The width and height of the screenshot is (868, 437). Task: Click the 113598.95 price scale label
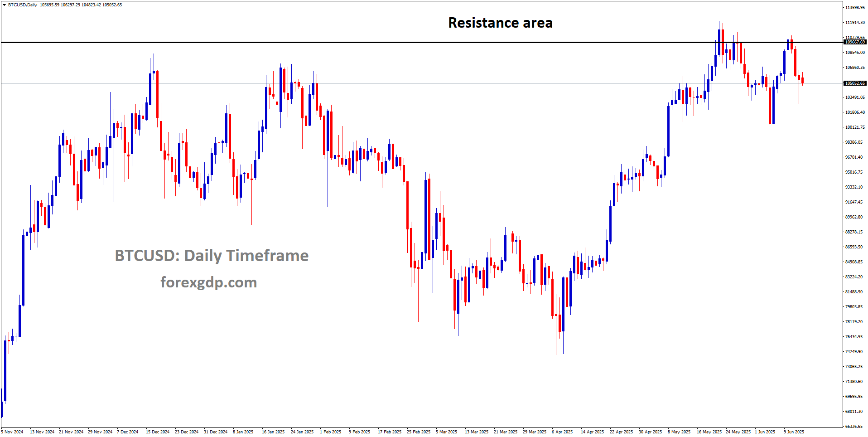coord(855,8)
